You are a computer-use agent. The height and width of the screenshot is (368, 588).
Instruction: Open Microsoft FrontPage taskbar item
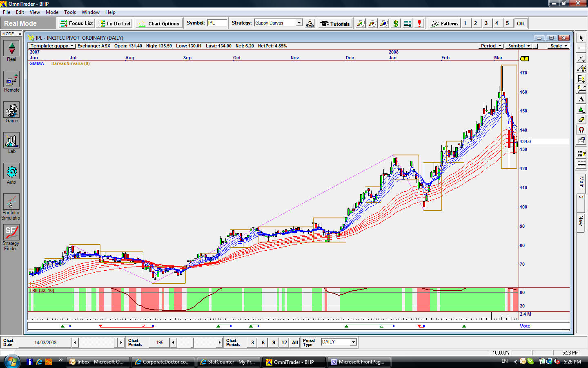tap(359, 362)
